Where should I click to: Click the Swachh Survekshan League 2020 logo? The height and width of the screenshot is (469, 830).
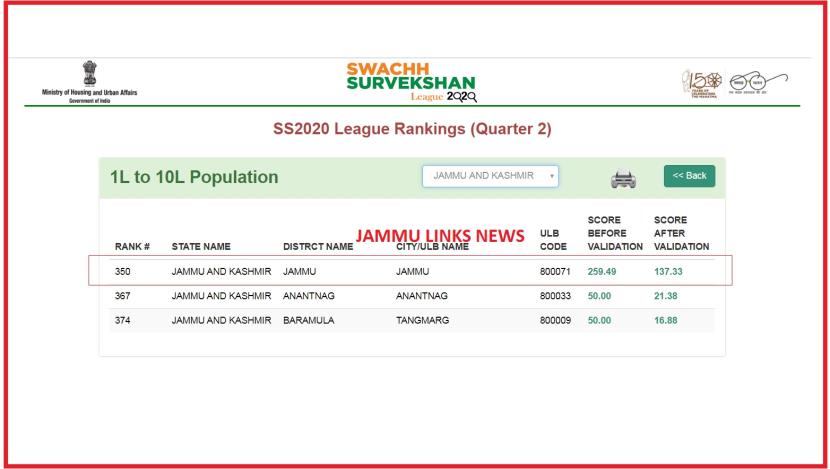click(x=411, y=82)
